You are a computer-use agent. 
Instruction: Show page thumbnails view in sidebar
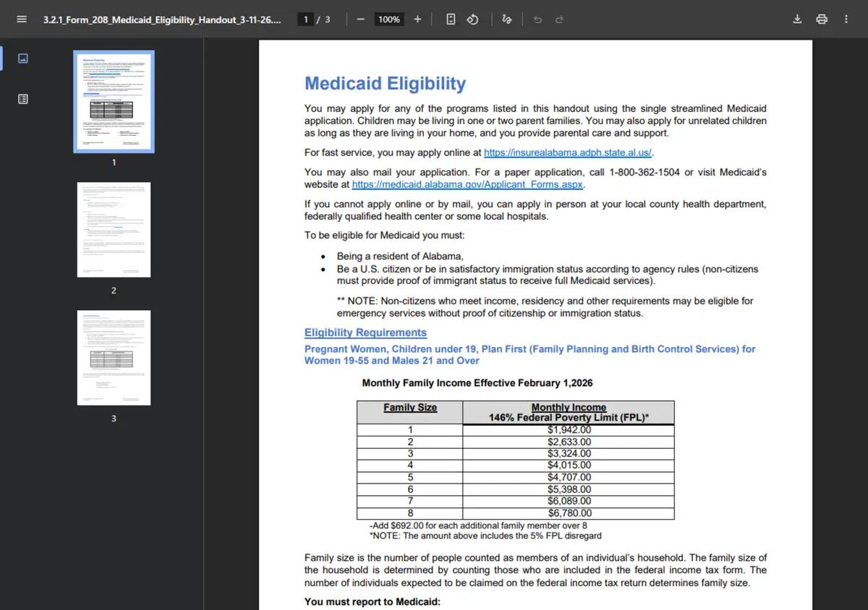click(22, 59)
